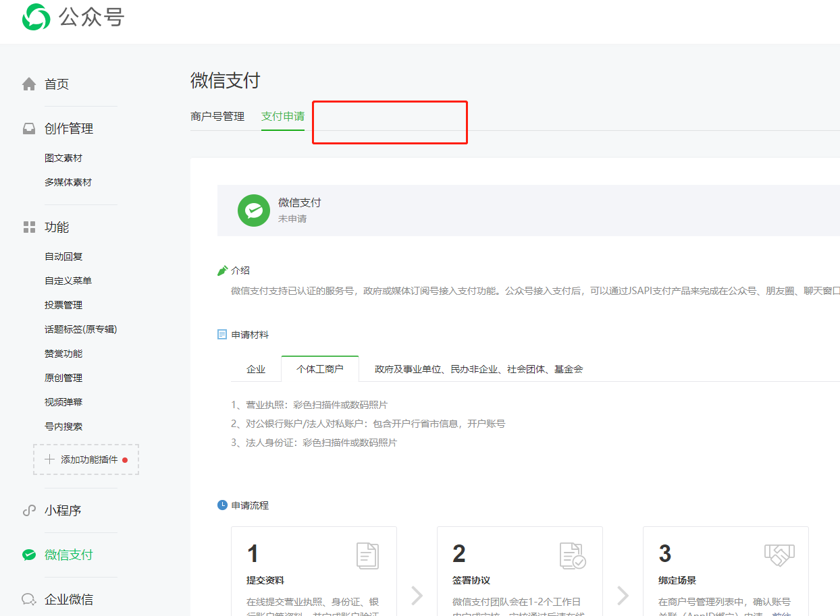
Task: Open 视频弹幕 settings
Action: (x=63, y=402)
